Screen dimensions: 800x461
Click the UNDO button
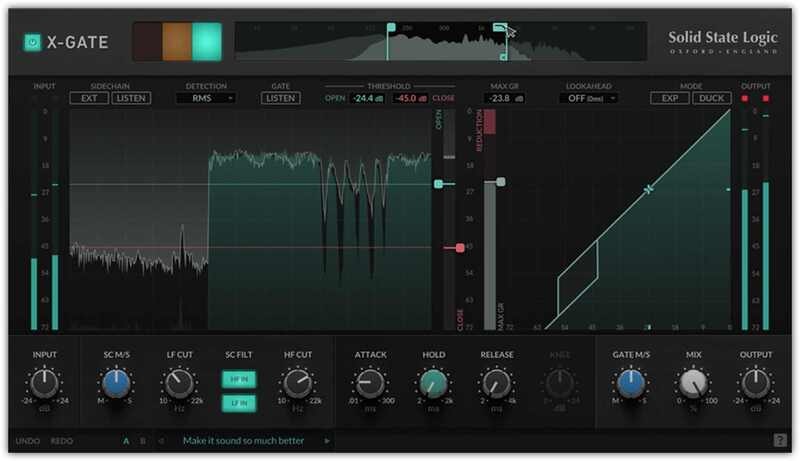[28, 440]
